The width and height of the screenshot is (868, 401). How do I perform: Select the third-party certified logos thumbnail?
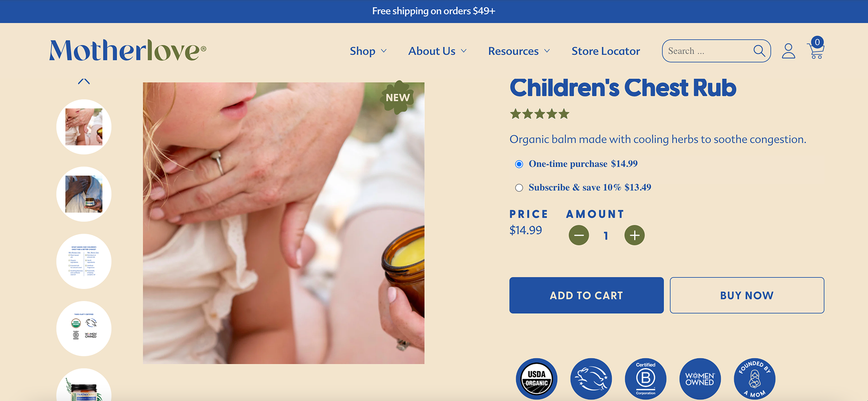pyautogui.click(x=84, y=329)
